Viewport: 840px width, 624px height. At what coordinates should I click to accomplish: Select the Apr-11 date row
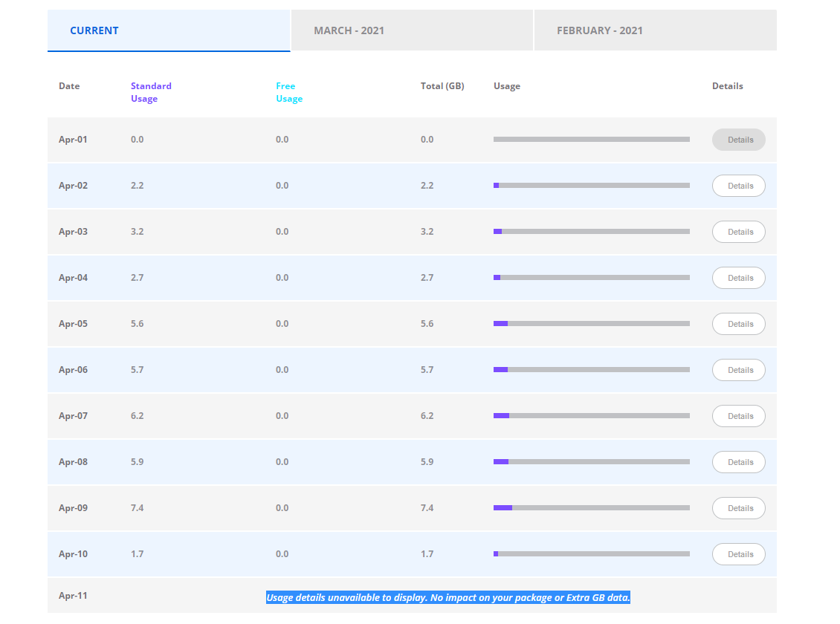412,596
